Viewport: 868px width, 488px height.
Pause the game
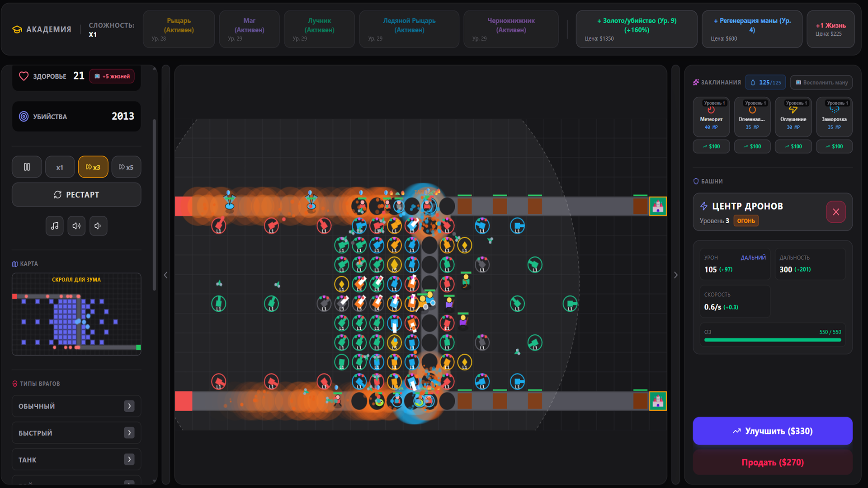[27, 167]
